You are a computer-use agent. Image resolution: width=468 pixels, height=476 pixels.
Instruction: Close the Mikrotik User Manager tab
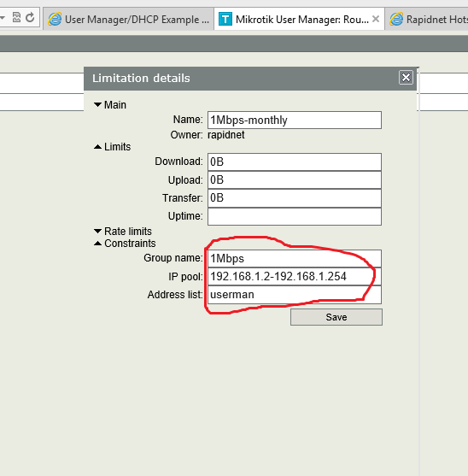click(376, 19)
